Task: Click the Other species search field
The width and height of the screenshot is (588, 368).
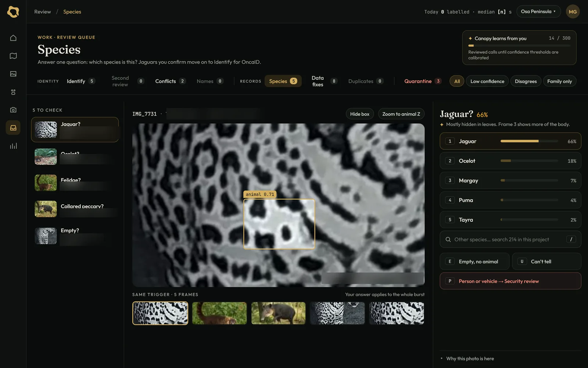Action: [x=510, y=240]
